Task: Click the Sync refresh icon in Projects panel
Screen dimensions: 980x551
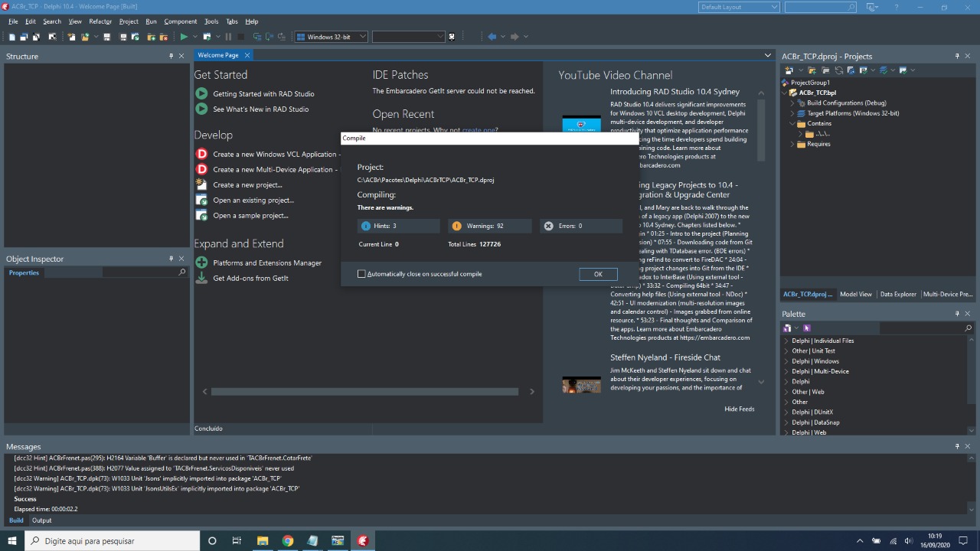Action: [x=839, y=70]
